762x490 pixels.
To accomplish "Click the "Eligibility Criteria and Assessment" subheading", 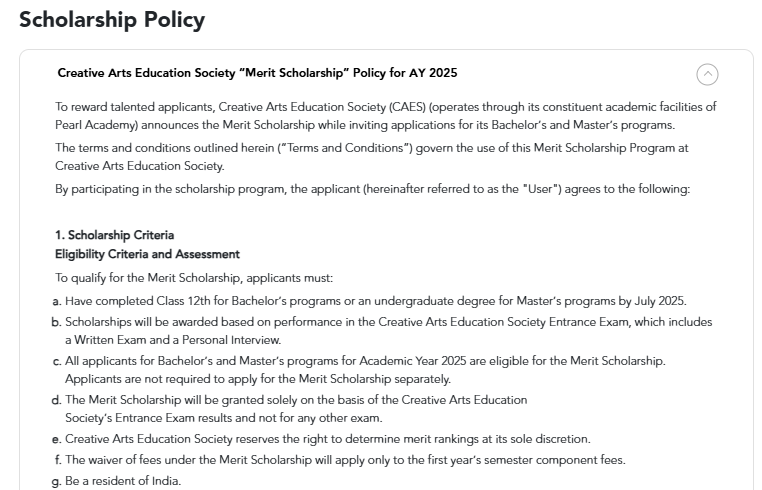I will 147,254.
